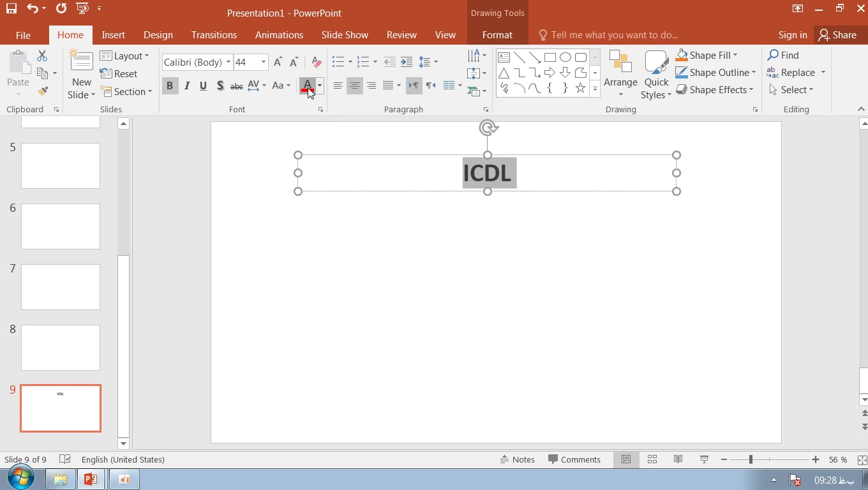Expand the Section dropdown
This screenshot has height=490, width=868.
pyautogui.click(x=126, y=91)
